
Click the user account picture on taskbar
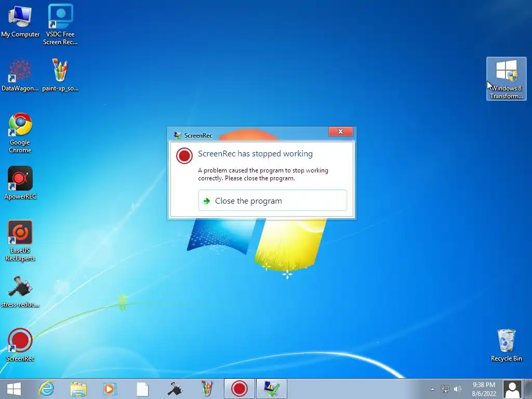coord(512,389)
